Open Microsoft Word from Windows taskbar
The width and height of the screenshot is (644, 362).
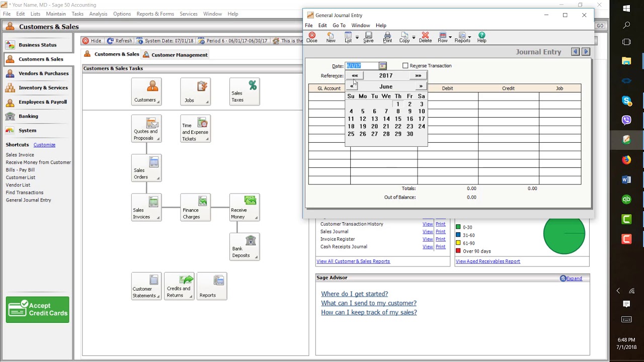coord(626,179)
